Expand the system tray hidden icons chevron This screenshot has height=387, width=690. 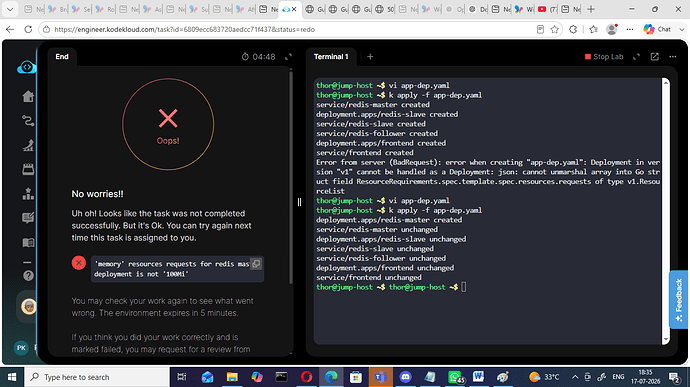tap(575, 377)
